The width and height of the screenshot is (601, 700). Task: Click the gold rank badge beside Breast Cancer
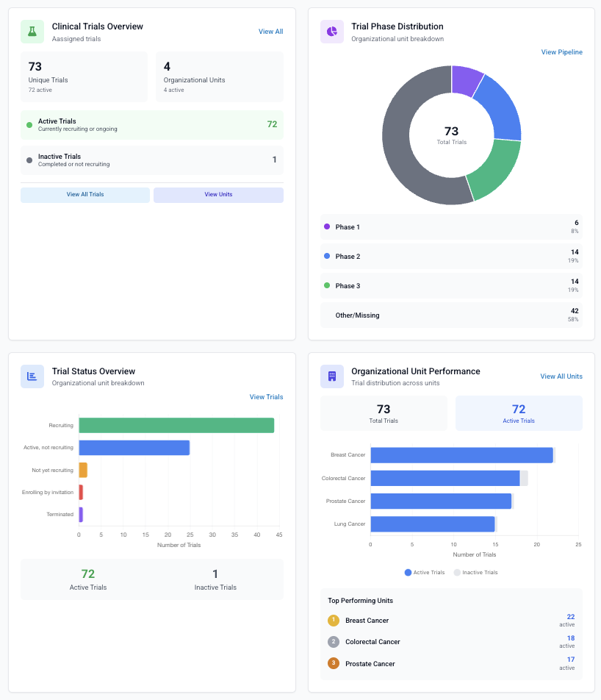click(334, 620)
